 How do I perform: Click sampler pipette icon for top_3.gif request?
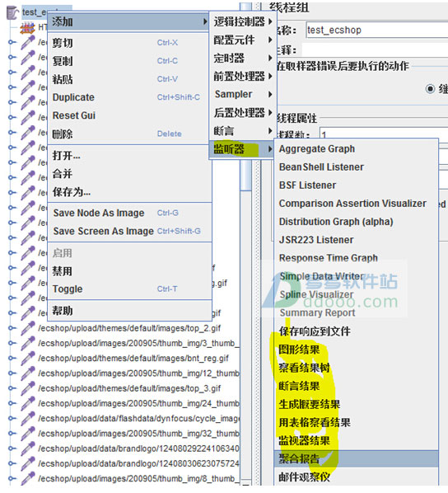click(28, 388)
